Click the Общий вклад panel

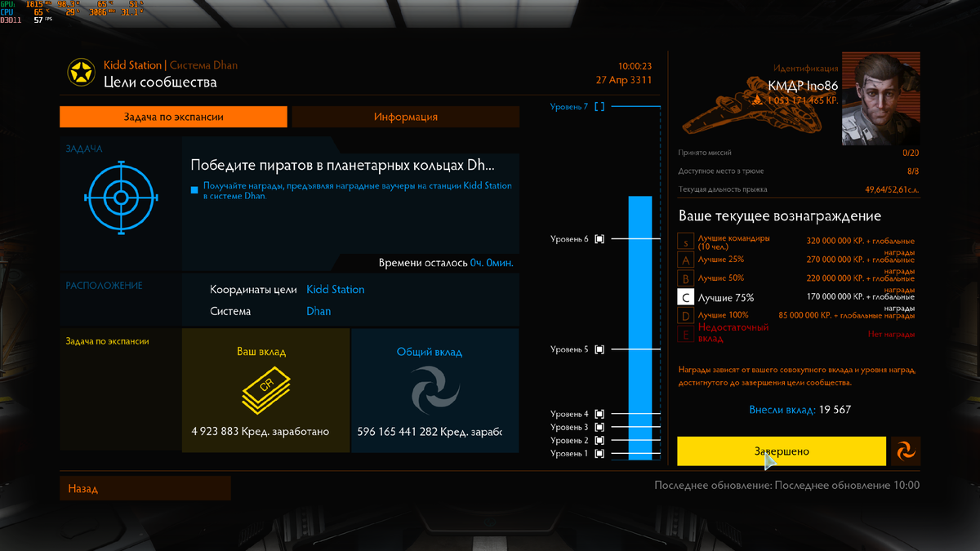(435, 390)
